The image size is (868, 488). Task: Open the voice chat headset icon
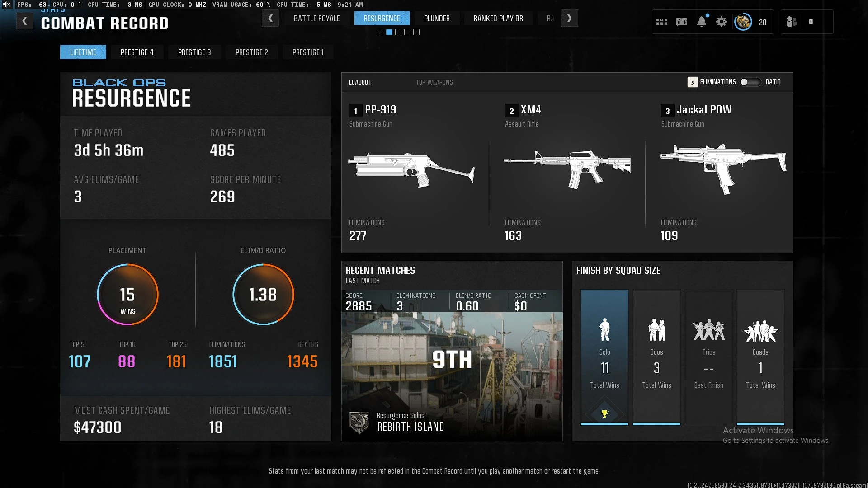coord(681,22)
